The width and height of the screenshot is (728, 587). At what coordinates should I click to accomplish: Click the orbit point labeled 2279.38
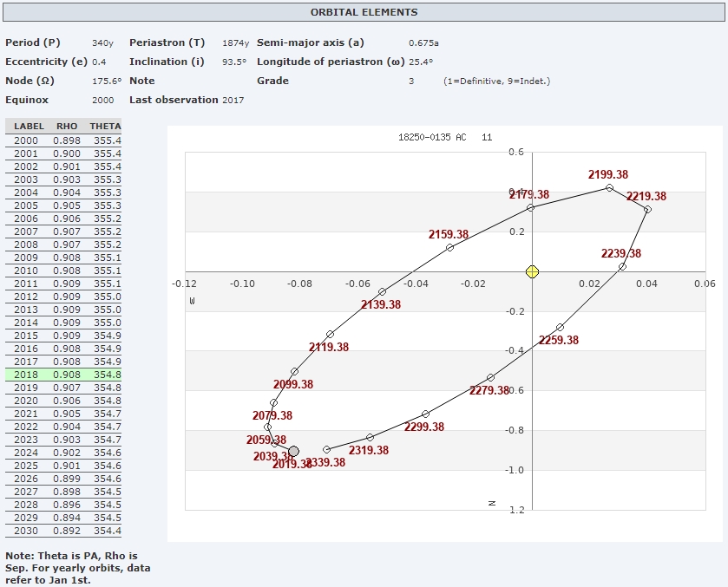[490, 377]
